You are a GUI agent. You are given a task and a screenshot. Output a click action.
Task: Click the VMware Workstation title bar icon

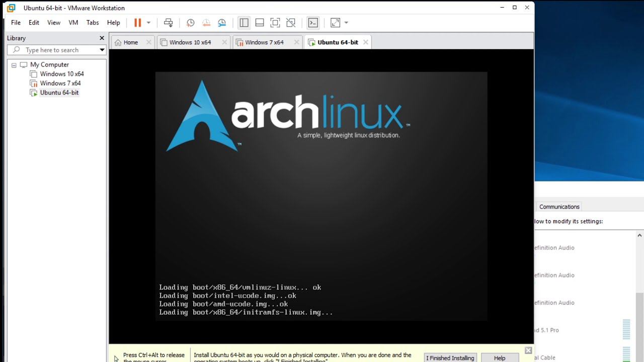pos(11,8)
